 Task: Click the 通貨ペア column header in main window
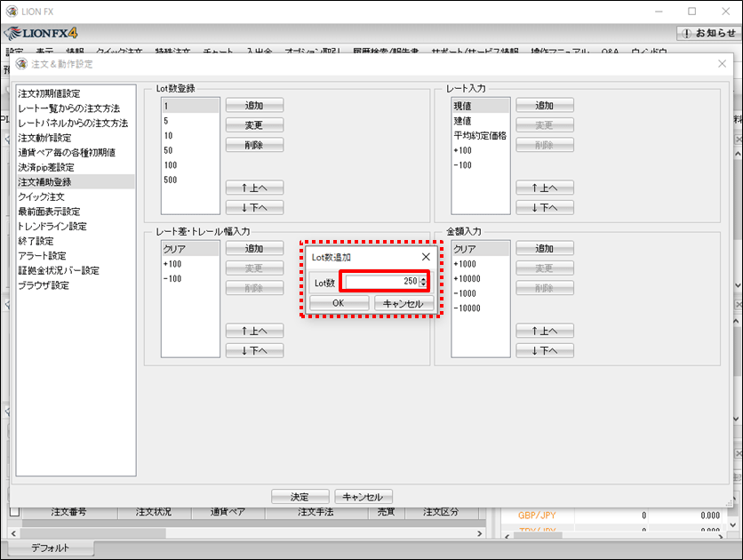pos(228,512)
